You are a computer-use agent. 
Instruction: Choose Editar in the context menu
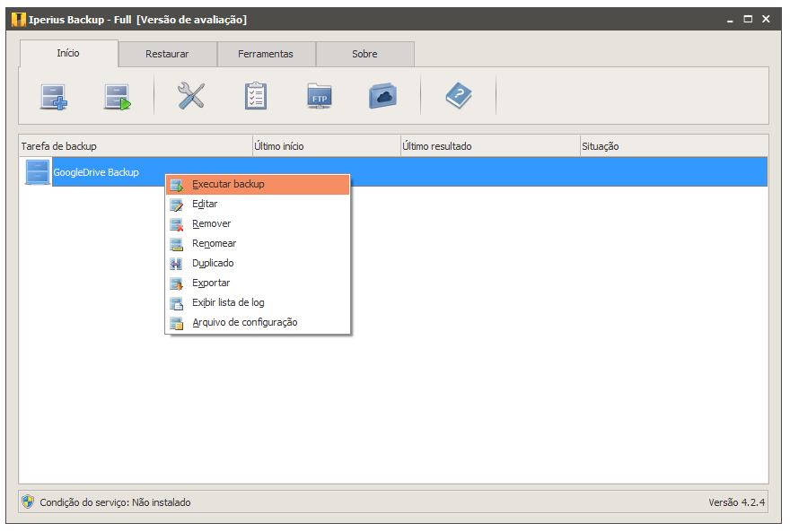coord(258,204)
